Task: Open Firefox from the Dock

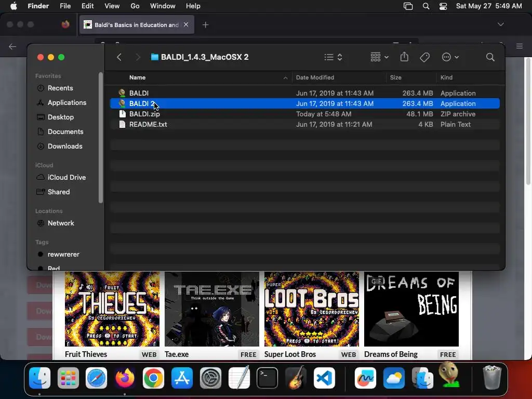Action: pos(125,378)
